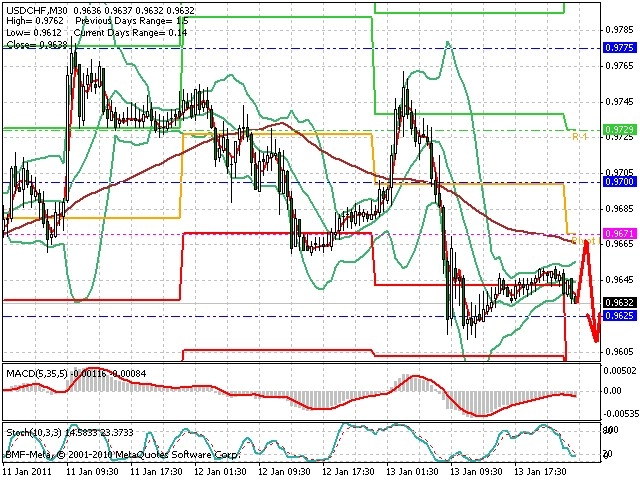Screen dimensions: 640x480
Task: Click the blue 0.9700 price level label
Action: (620, 182)
